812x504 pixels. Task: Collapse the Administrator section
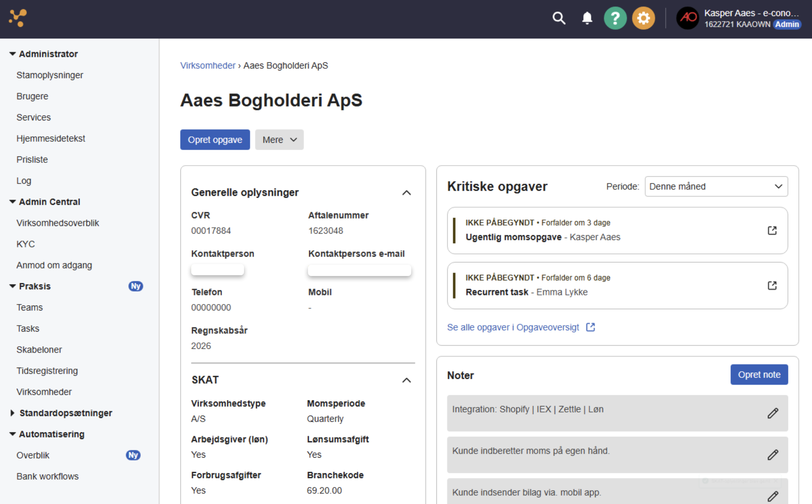click(12, 54)
